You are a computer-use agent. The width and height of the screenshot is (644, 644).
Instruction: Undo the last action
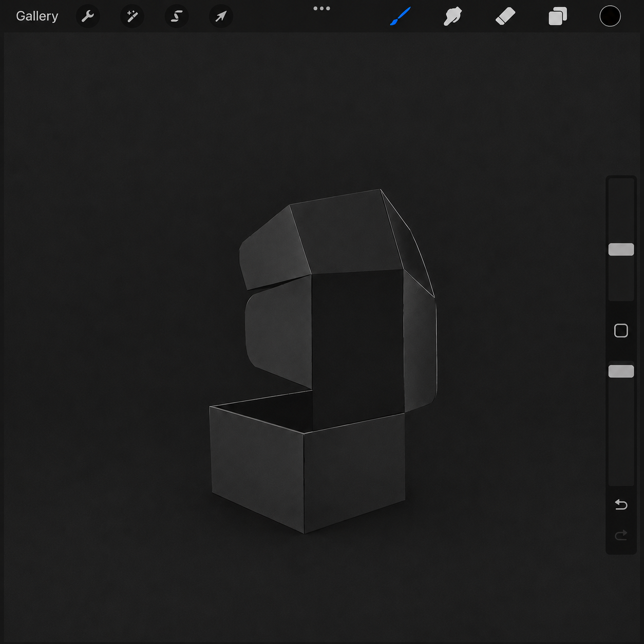coord(621,505)
